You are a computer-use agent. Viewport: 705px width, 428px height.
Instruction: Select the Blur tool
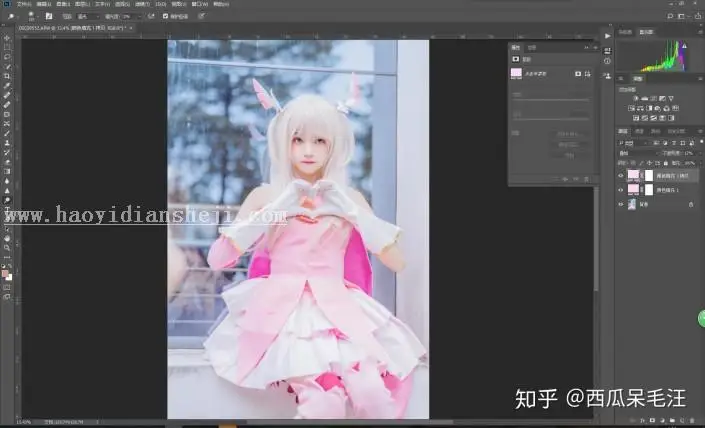click(7, 181)
